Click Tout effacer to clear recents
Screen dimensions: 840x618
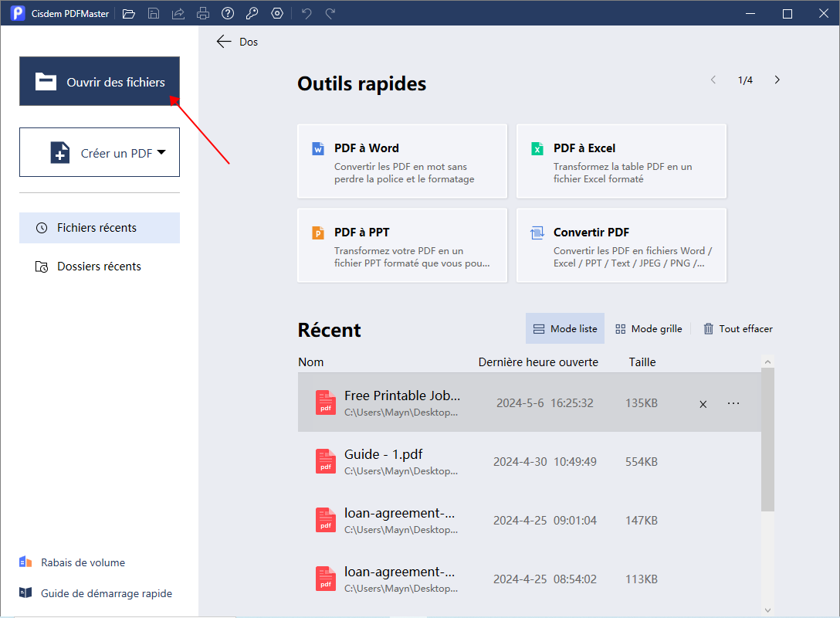tap(738, 328)
